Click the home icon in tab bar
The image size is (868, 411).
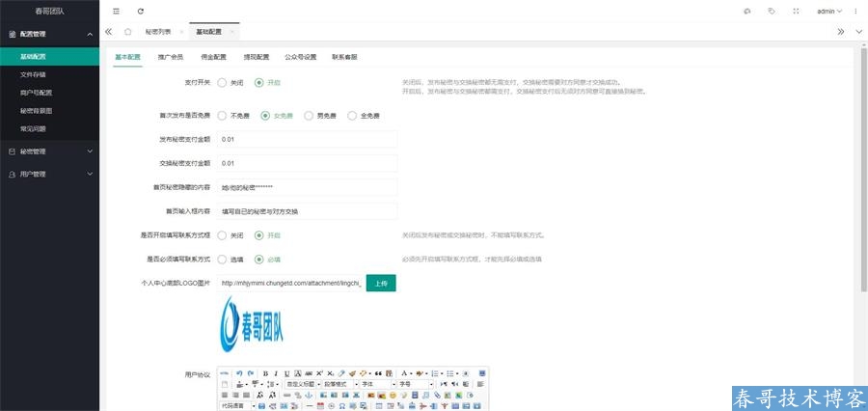pos(128,32)
